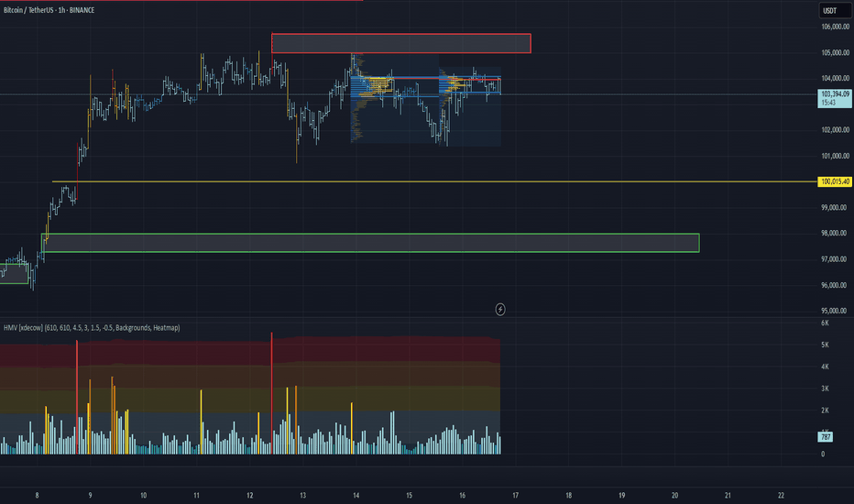Click date 13 on the time axis
This screenshot has height=504, width=854.
[x=302, y=495]
